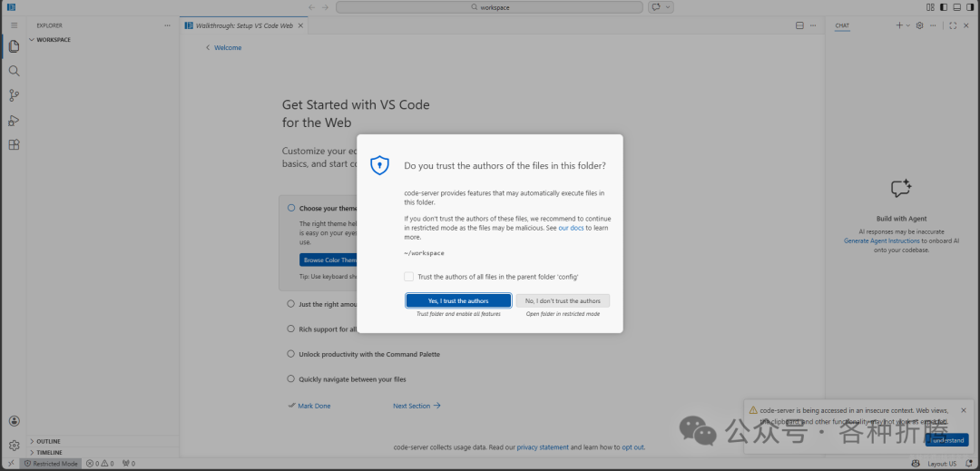This screenshot has width=980, height=471.
Task: Close the Walkthrough editor tab
Action: pyautogui.click(x=300, y=25)
